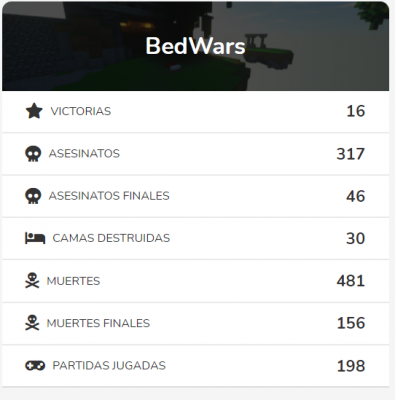The image size is (395, 400).
Task: Select the kills value 317
Action: 351,154
